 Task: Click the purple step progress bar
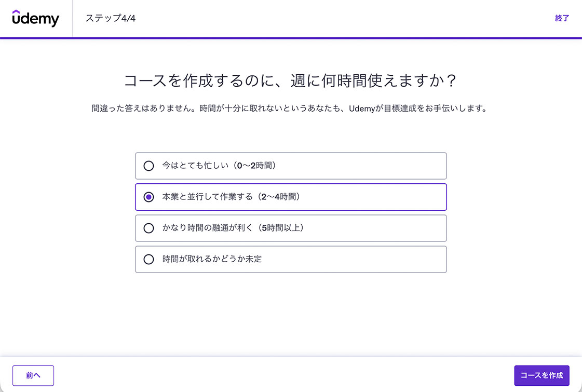coord(291,38)
